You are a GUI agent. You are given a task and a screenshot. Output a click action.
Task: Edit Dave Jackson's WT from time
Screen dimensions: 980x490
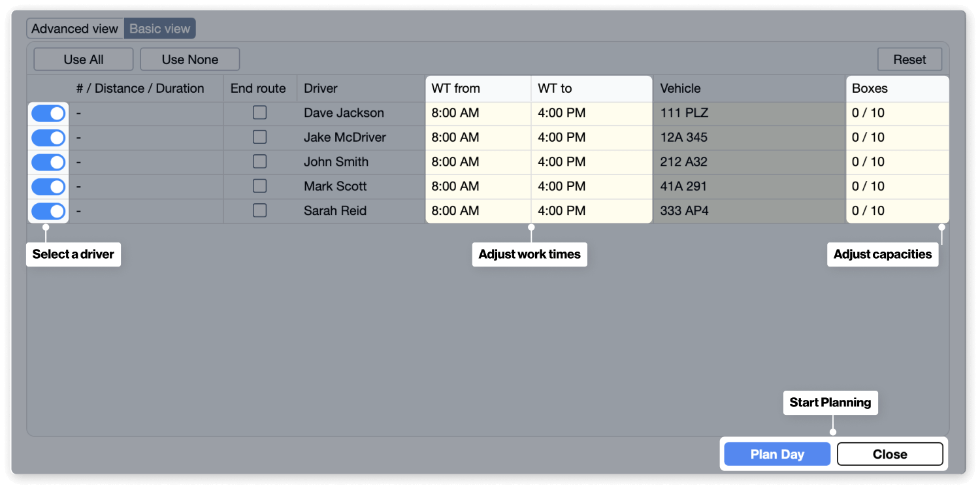pos(477,113)
